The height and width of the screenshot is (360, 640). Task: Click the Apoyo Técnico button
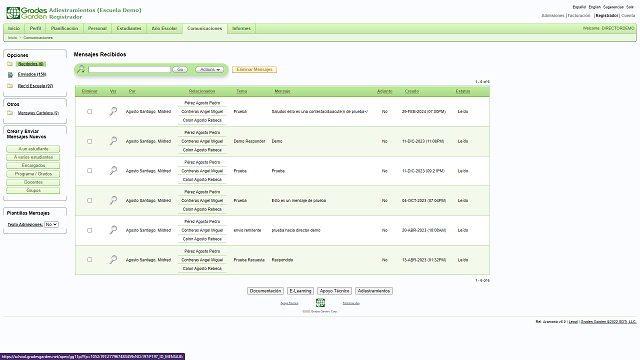click(334, 291)
